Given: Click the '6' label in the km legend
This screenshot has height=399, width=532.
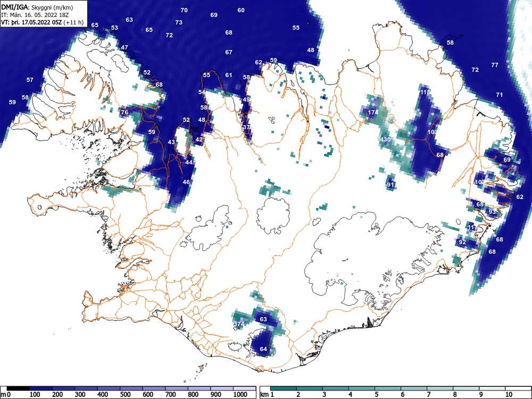Looking at the screenshot, I should [402, 395].
